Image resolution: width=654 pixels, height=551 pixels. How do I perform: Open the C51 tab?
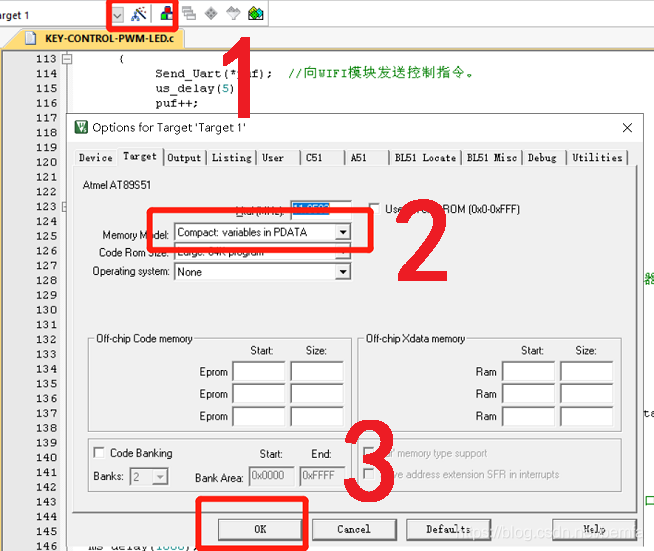[314, 158]
